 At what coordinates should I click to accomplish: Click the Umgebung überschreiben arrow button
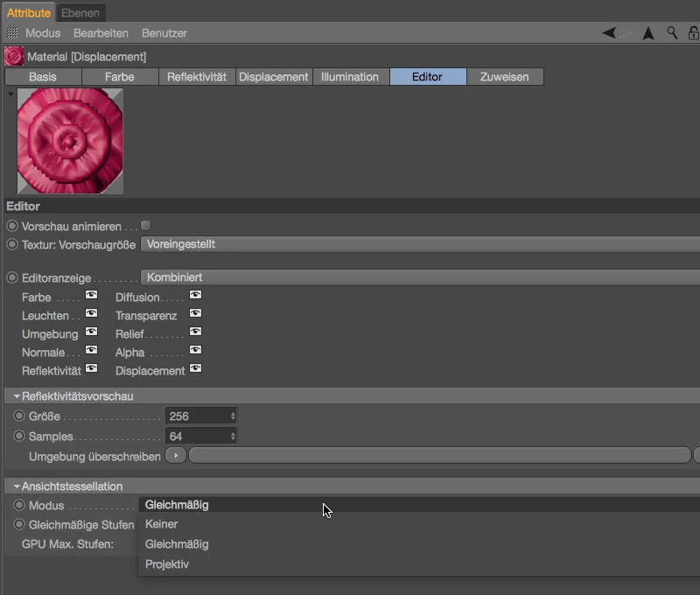(x=176, y=456)
